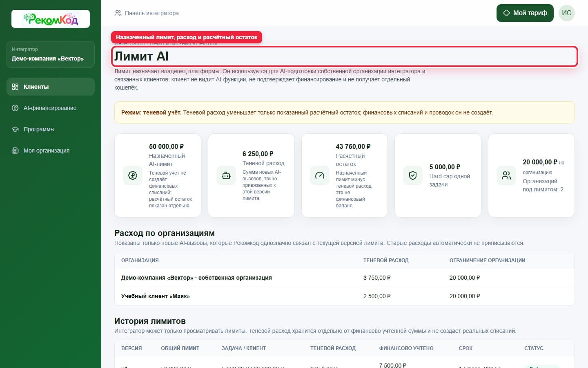Click the ОРГАНИЗАЦИЯ column header
This screenshot has height=368, width=588.
140,260
